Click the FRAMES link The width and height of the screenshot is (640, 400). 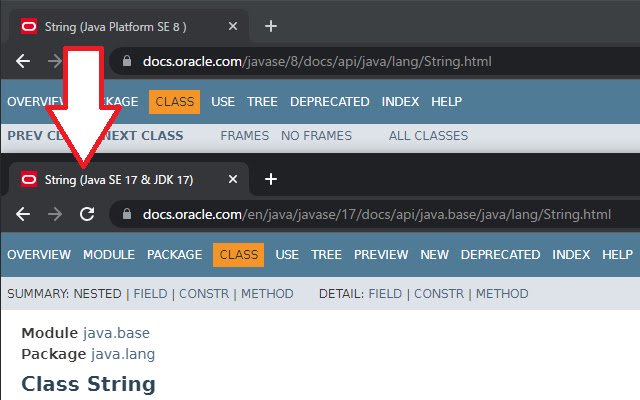(244, 136)
